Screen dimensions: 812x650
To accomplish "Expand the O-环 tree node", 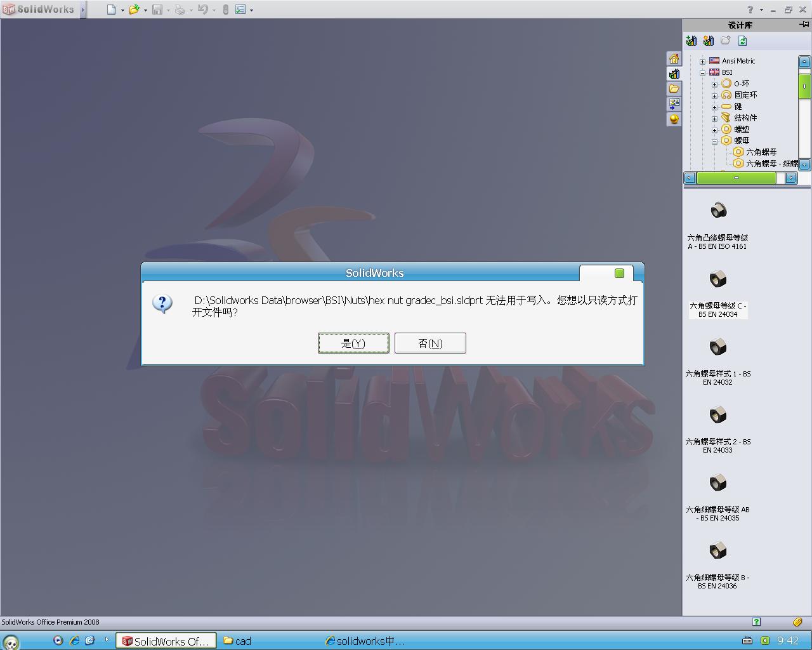I will point(714,84).
